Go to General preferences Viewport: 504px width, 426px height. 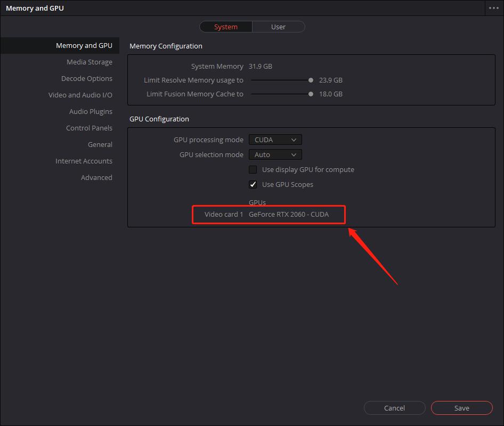(x=100, y=145)
